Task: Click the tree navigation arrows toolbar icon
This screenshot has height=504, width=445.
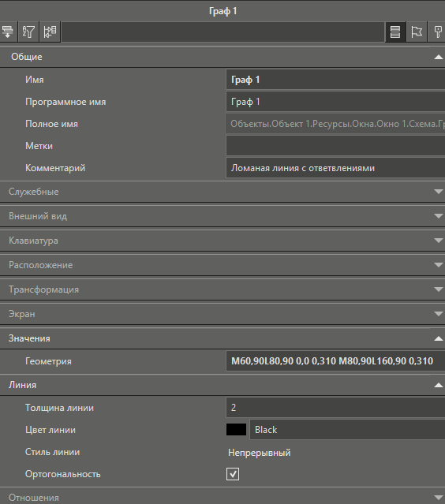Action: (x=50, y=32)
